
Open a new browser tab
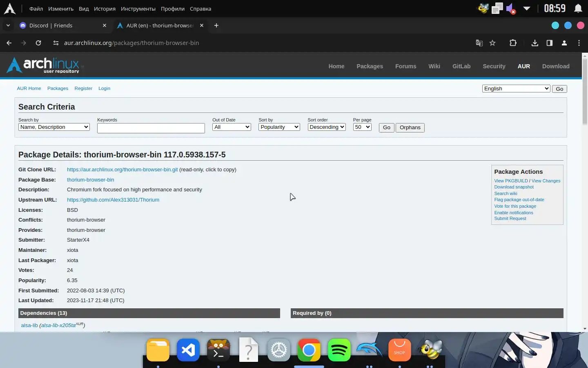(x=216, y=25)
